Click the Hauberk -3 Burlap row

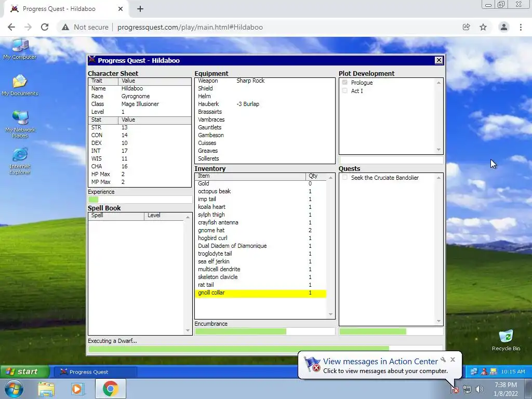pyautogui.click(x=264, y=104)
